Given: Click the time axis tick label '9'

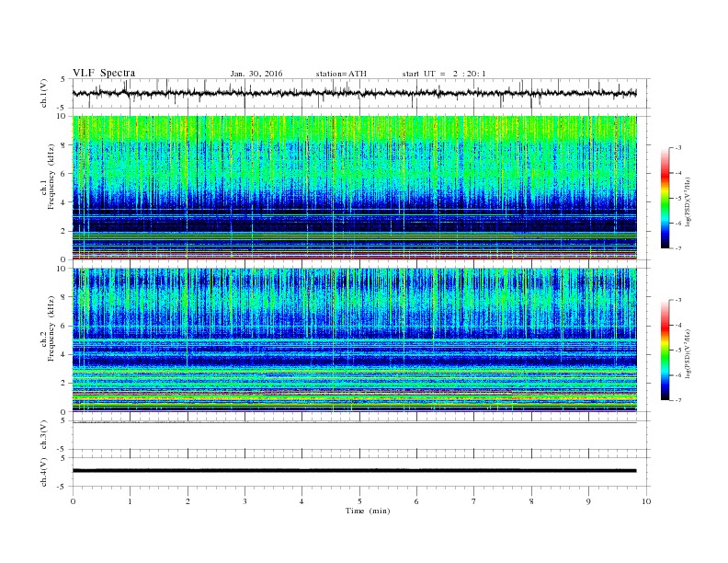Looking at the screenshot, I should (588, 501).
